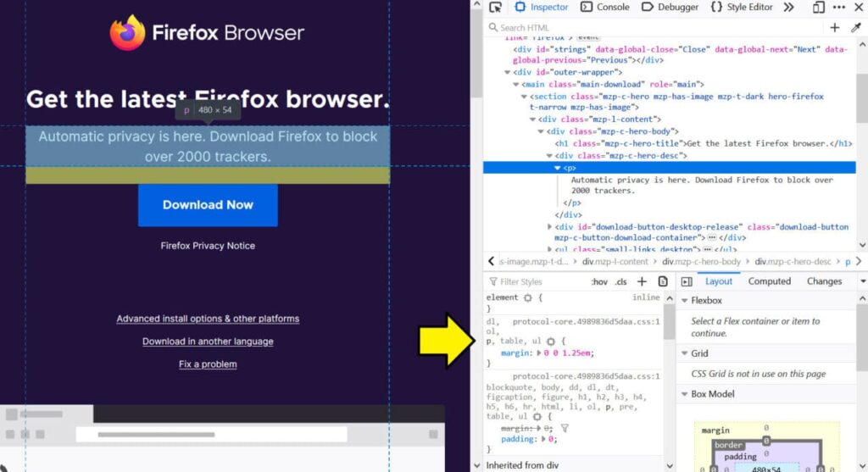Click the print media simulation page icon
The height and width of the screenshot is (472, 868).
pos(663,281)
